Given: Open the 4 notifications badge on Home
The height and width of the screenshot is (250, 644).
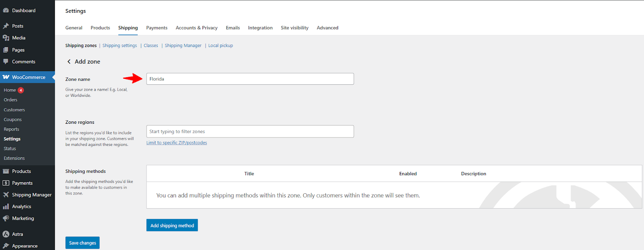Looking at the screenshot, I should [21, 90].
